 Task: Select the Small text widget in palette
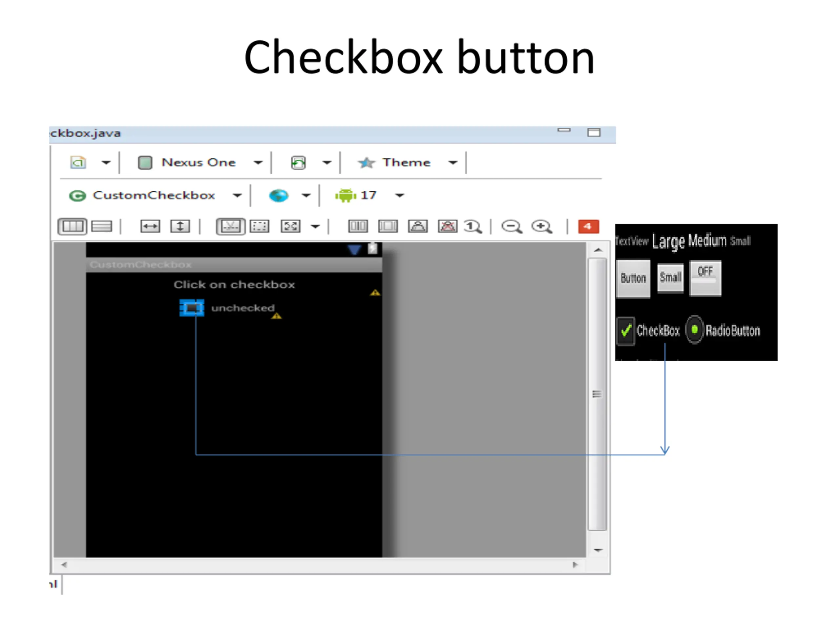(741, 241)
